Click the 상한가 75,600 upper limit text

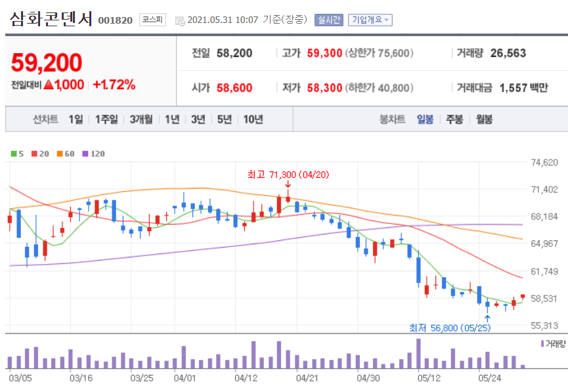[379, 53]
